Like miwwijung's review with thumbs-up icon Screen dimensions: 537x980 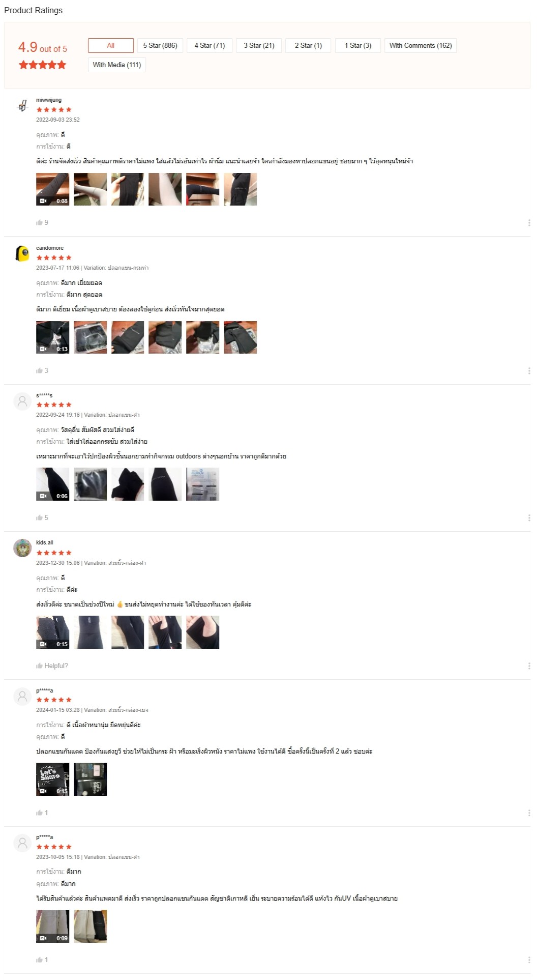point(39,222)
